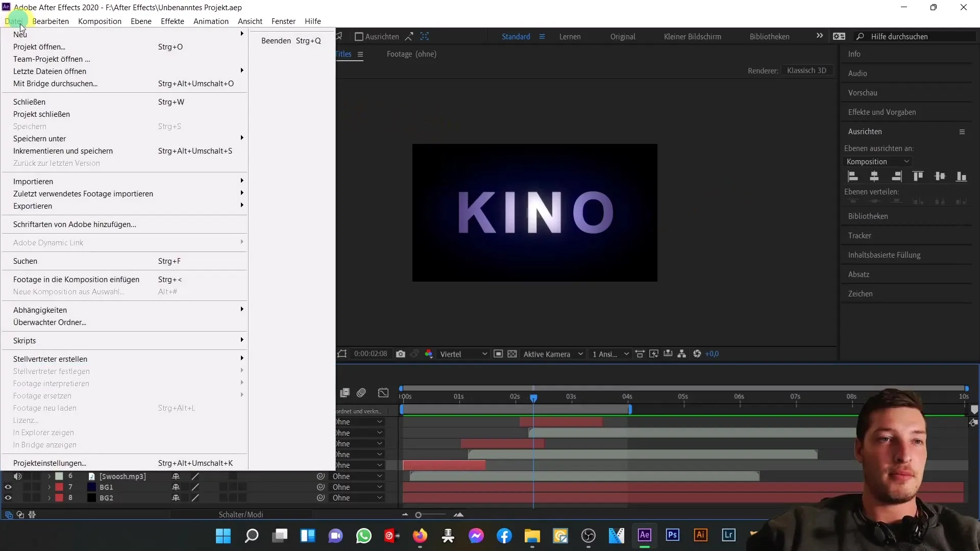Click the panel overflow chevron next to tabs

click(820, 36)
